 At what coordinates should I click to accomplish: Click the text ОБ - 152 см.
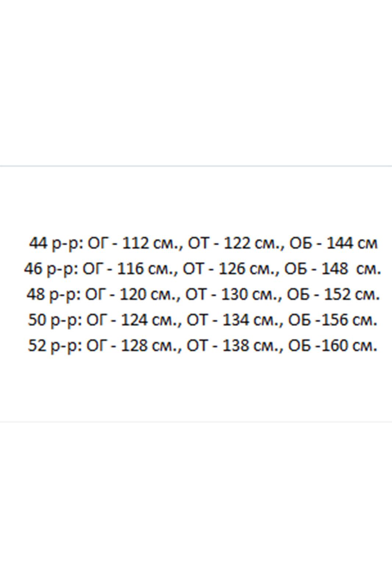tap(333, 295)
